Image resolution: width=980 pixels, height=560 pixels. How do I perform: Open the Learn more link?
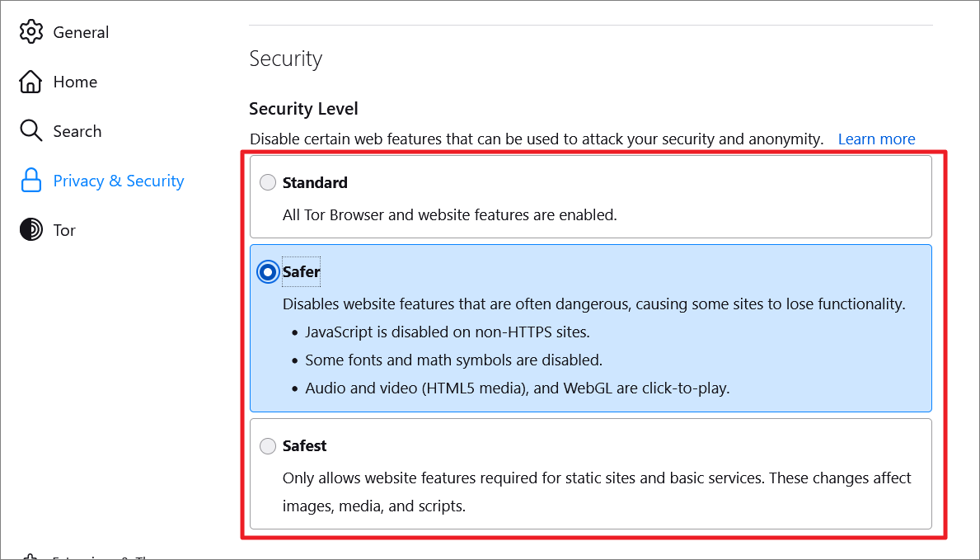coord(876,139)
